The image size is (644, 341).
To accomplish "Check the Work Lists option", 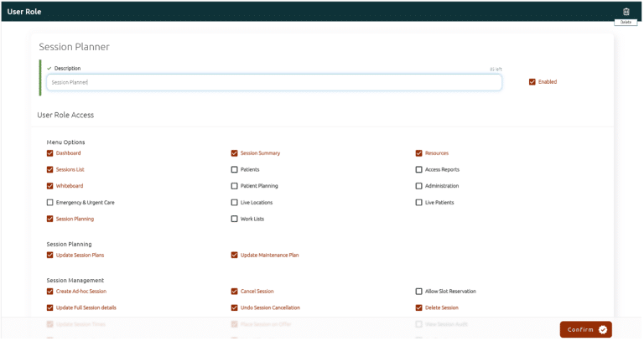I will tap(235, 219).
